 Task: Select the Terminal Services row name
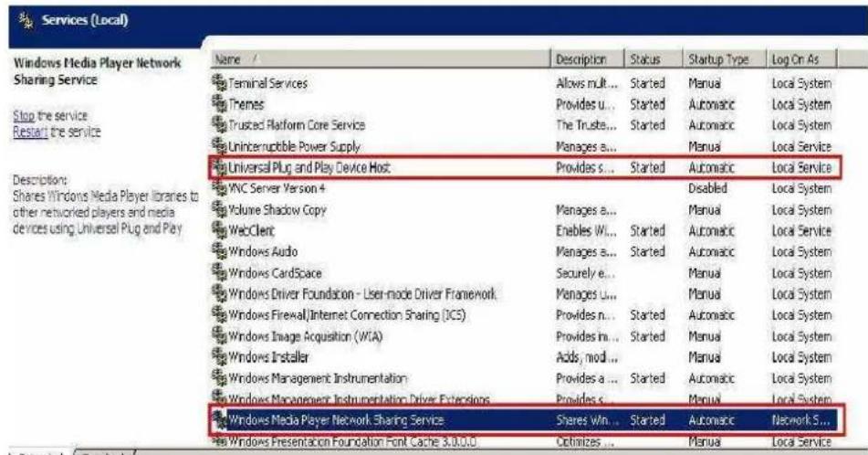[268, 83]
